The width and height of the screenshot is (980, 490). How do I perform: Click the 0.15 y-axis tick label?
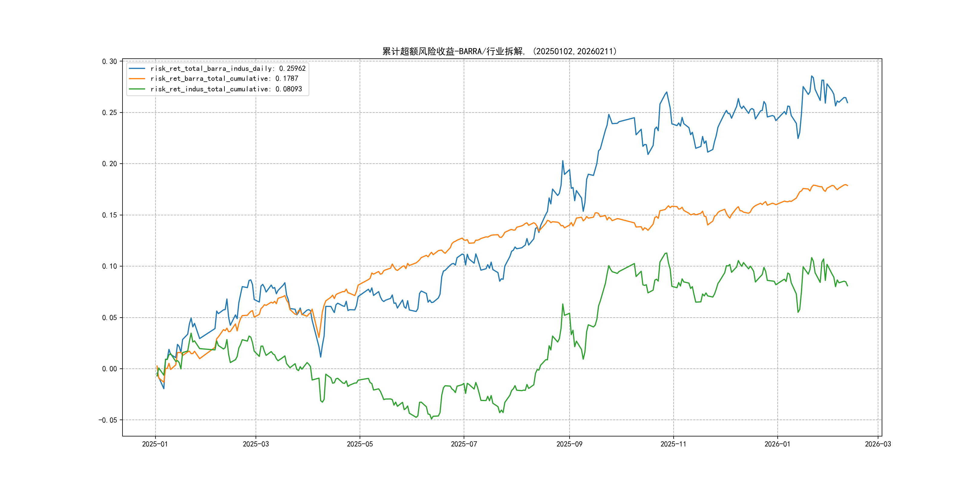pos(109,215)
